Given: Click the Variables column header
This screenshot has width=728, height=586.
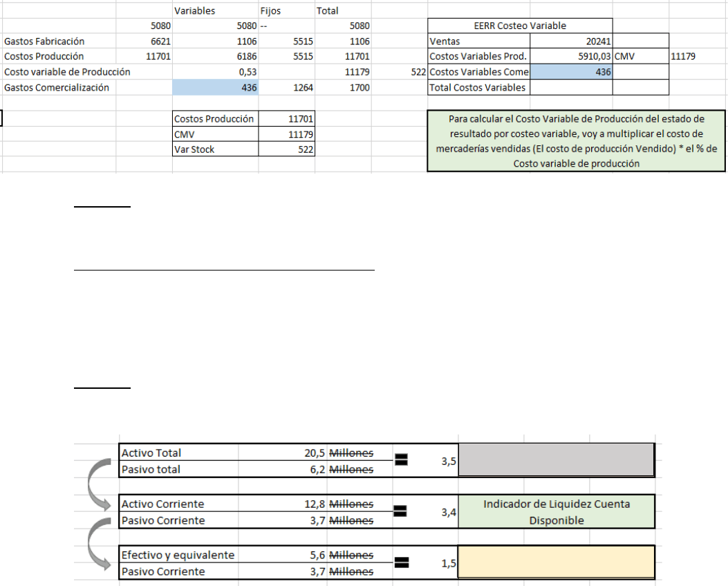Looking at the screenshot, I should point(195,11).
